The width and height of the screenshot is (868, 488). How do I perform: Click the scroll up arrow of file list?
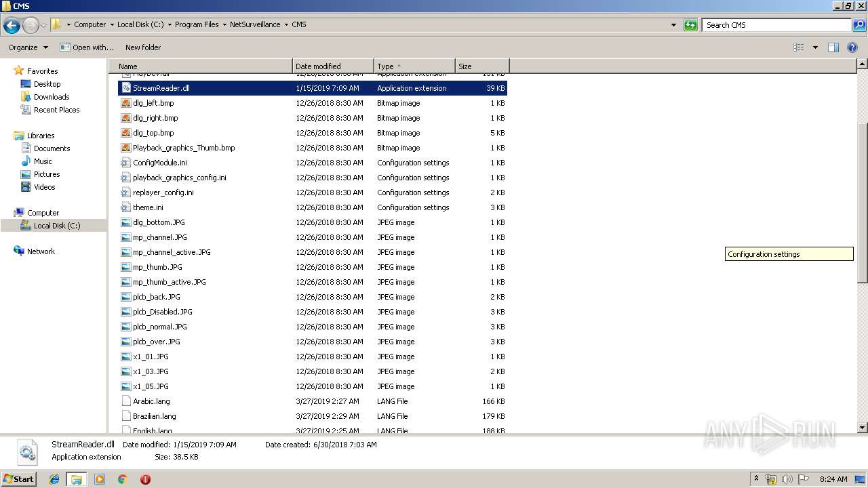click(x=862, y=64)
